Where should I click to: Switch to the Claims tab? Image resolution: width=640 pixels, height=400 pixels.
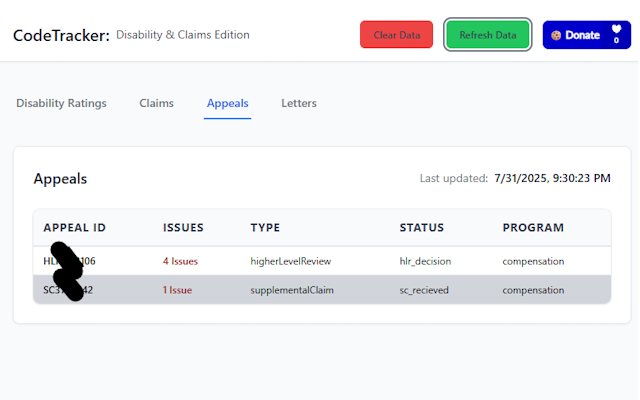coord(156,103)
